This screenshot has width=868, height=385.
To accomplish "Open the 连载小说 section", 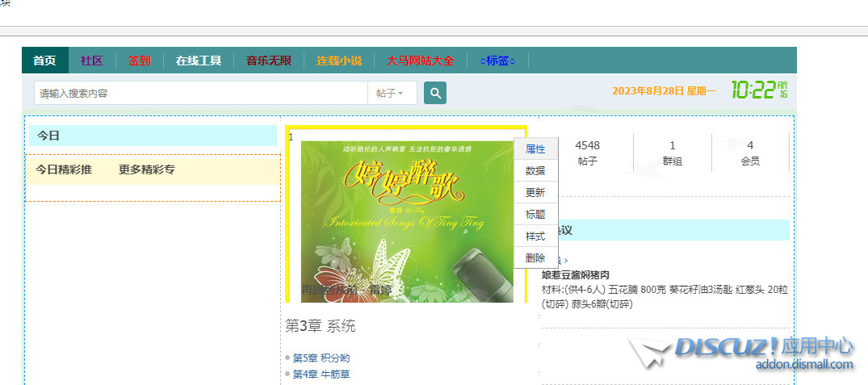I will [339, 61].
